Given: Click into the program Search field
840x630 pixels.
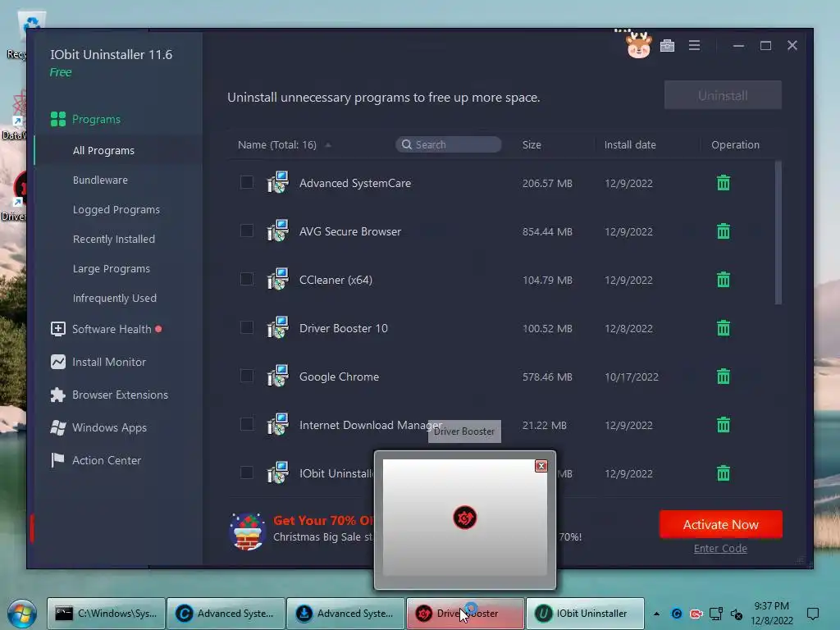Looking at the screenshot, I should (449, 144).
